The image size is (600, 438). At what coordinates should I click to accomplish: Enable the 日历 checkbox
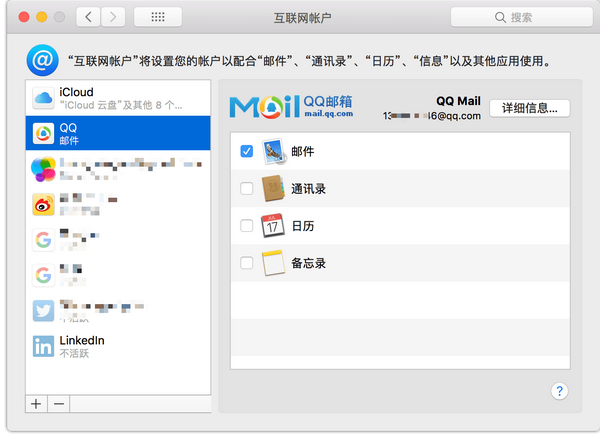pyautogui.click(x=247, y=225)
